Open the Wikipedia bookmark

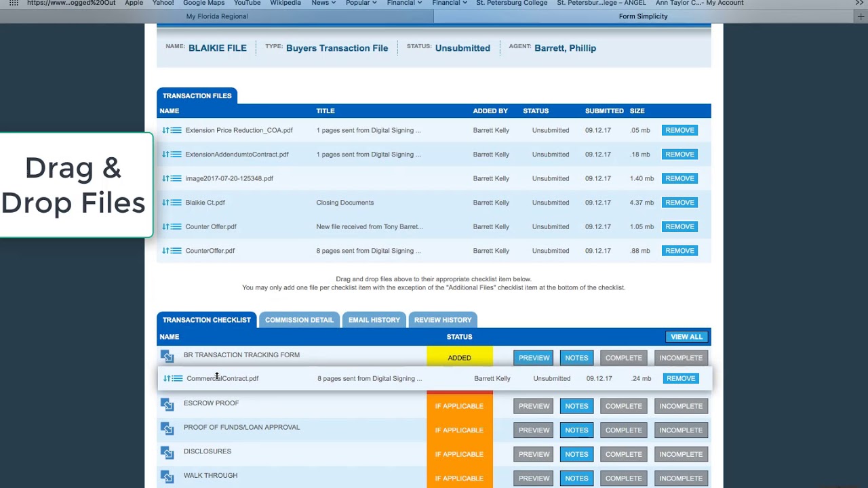pyautogui.click(x=285, y=3)
